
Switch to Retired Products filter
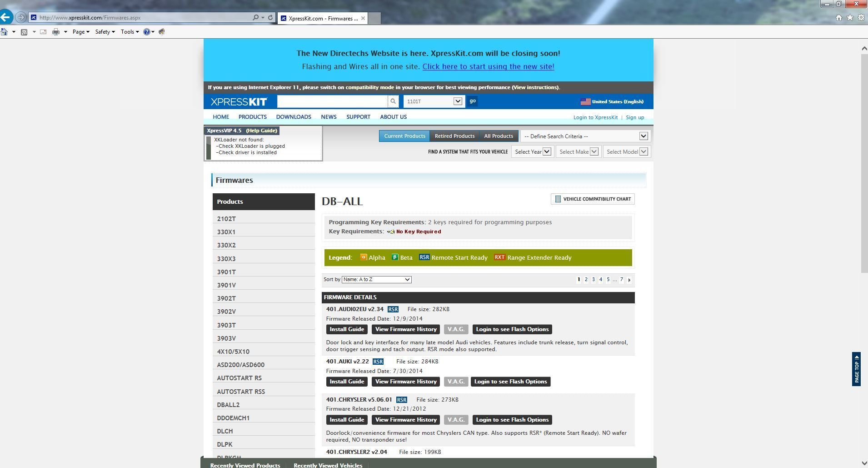click(x=454, y=136)
